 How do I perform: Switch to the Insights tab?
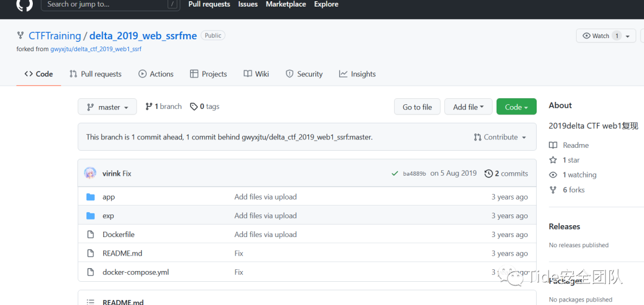click(357, 74)
